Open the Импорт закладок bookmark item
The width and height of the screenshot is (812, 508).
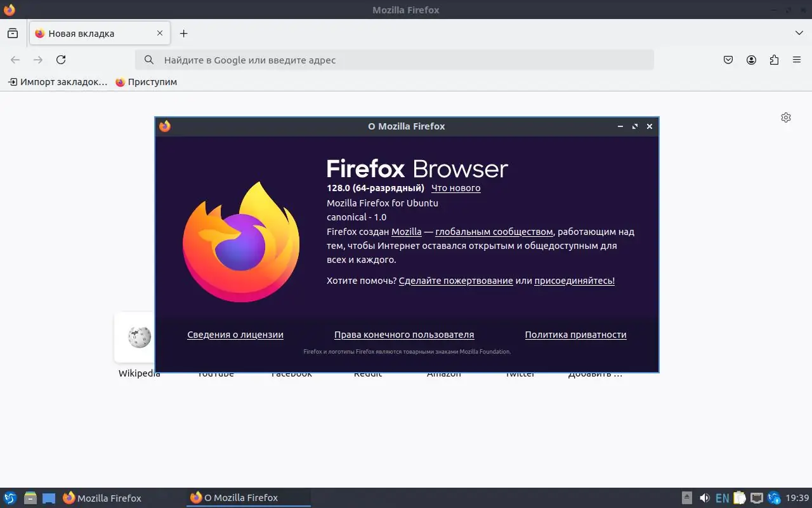[x=58, y=82]
